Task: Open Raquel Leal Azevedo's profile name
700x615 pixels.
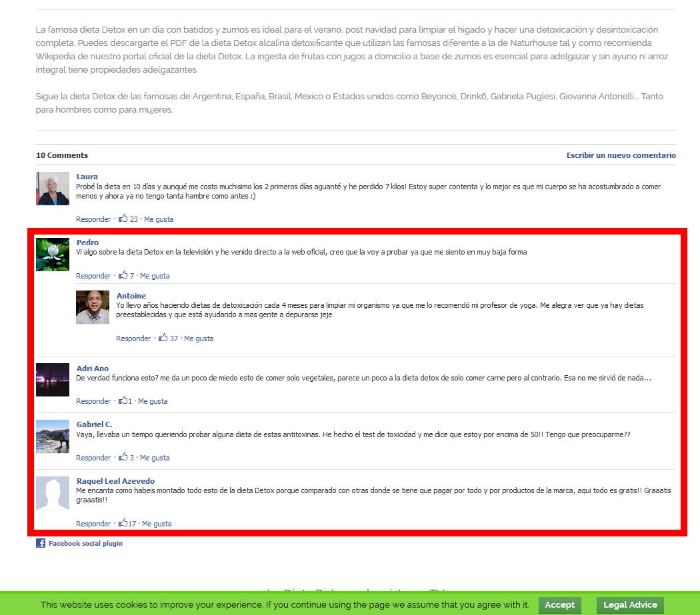Action: click(x=115, y=481)
